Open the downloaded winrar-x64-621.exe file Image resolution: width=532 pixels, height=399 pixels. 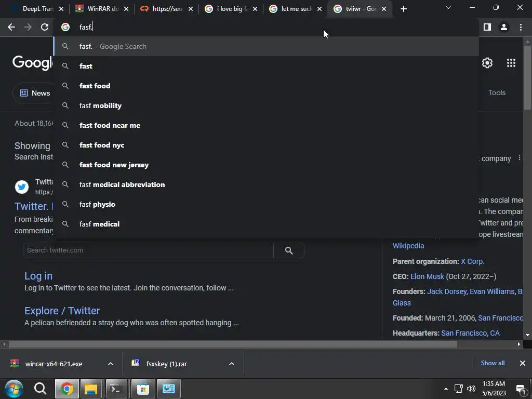click(x=54, y=364)
